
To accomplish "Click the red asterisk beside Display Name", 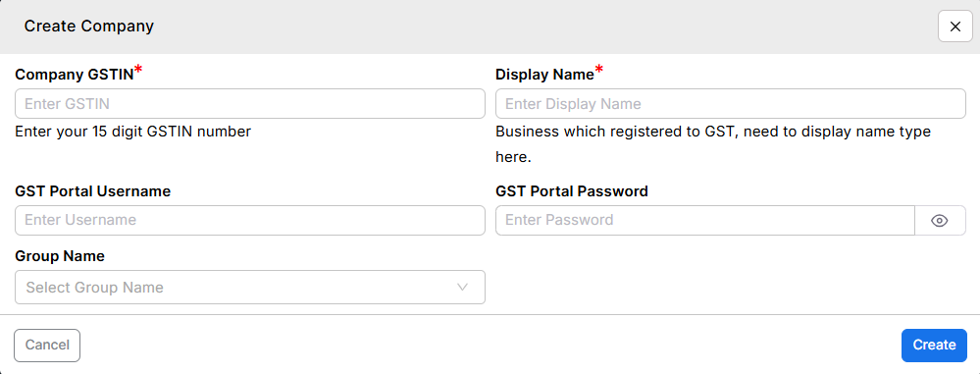I will coord(598,70).
